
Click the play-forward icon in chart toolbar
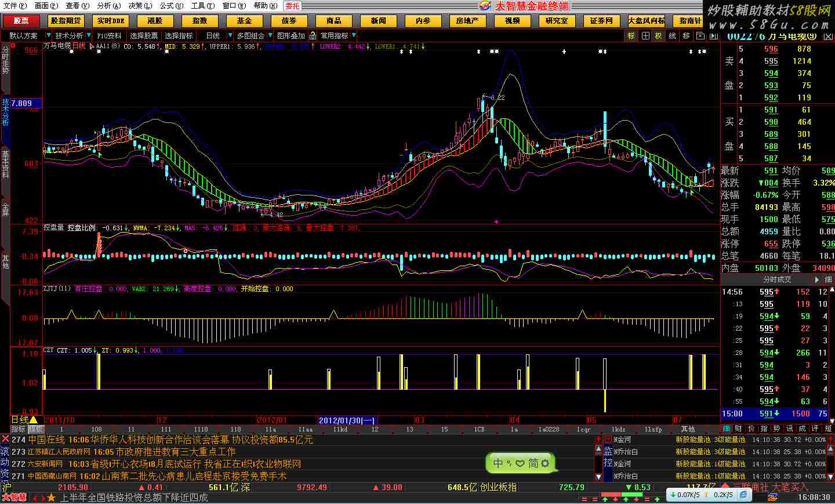click(713, 36)
